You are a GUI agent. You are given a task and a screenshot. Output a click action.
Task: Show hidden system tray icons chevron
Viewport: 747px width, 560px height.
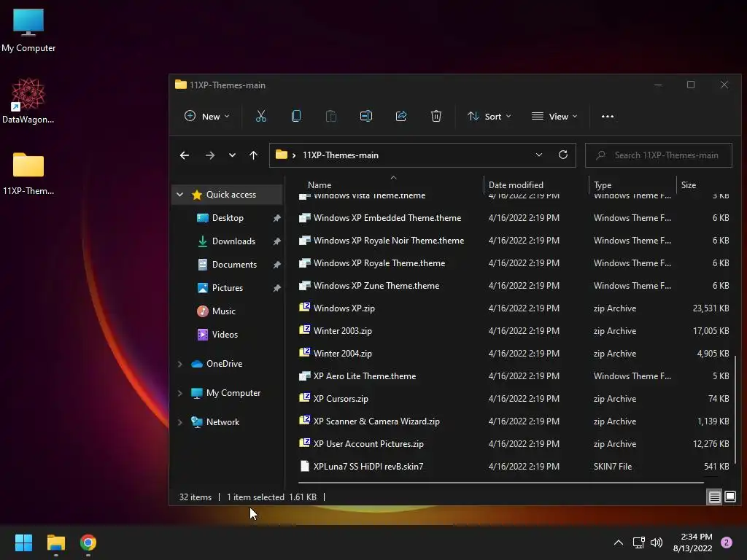(x=619, y=542)
